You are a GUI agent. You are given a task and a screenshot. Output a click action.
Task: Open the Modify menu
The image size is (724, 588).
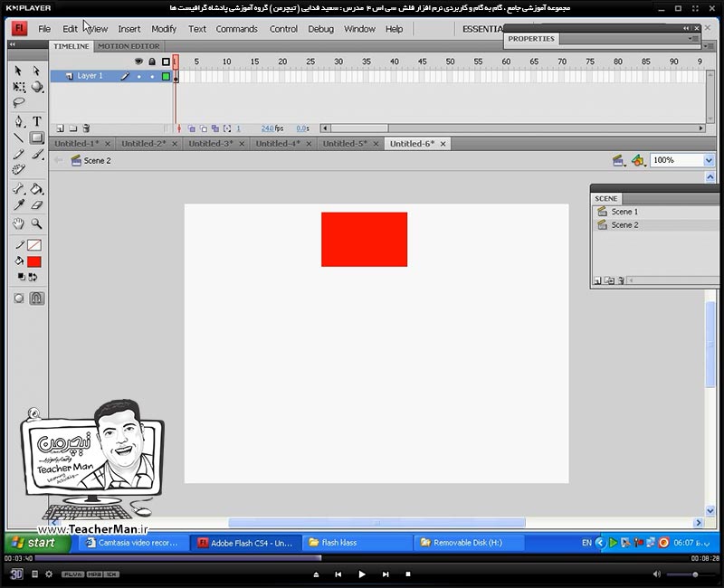(164, 29)
